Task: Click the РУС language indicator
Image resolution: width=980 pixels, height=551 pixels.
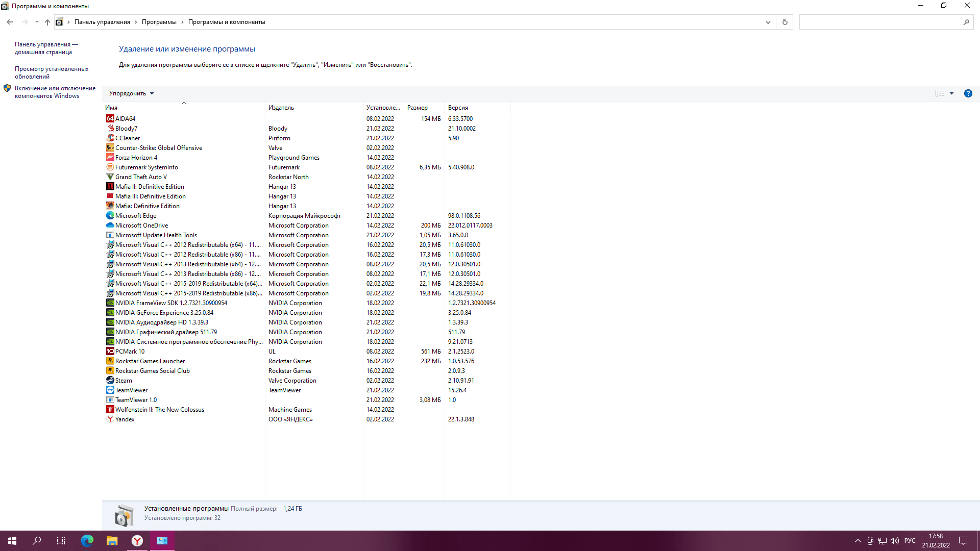Action: pos(910,541)
